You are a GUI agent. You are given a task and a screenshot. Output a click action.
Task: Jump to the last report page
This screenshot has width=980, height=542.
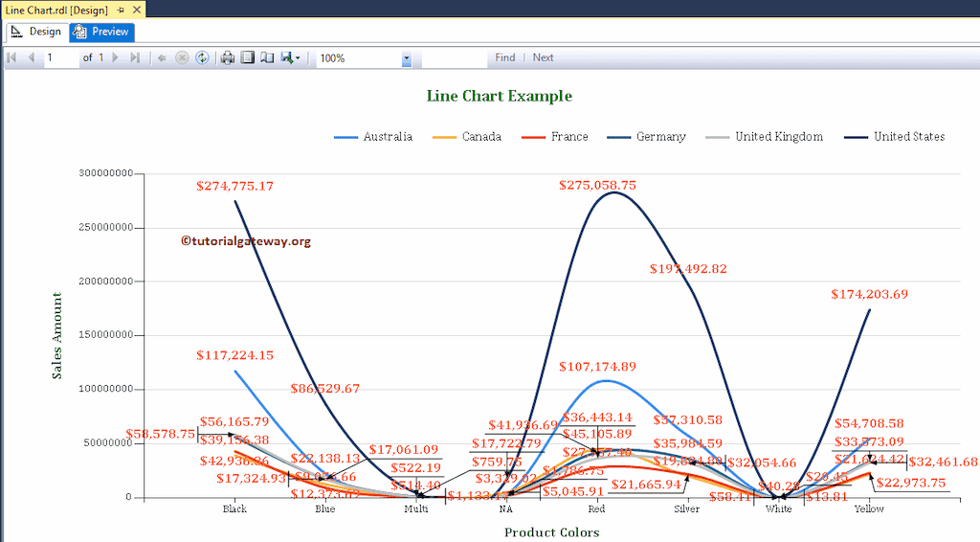tap(134, 57)
